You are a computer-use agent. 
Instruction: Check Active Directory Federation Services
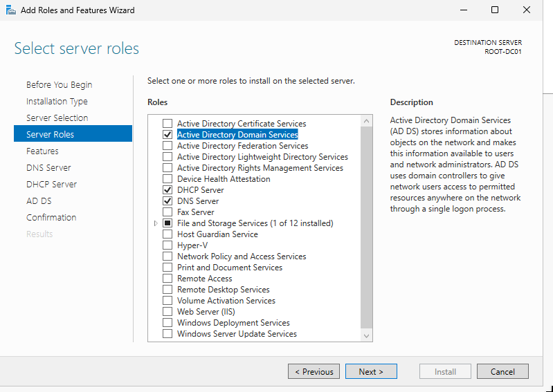167,146
